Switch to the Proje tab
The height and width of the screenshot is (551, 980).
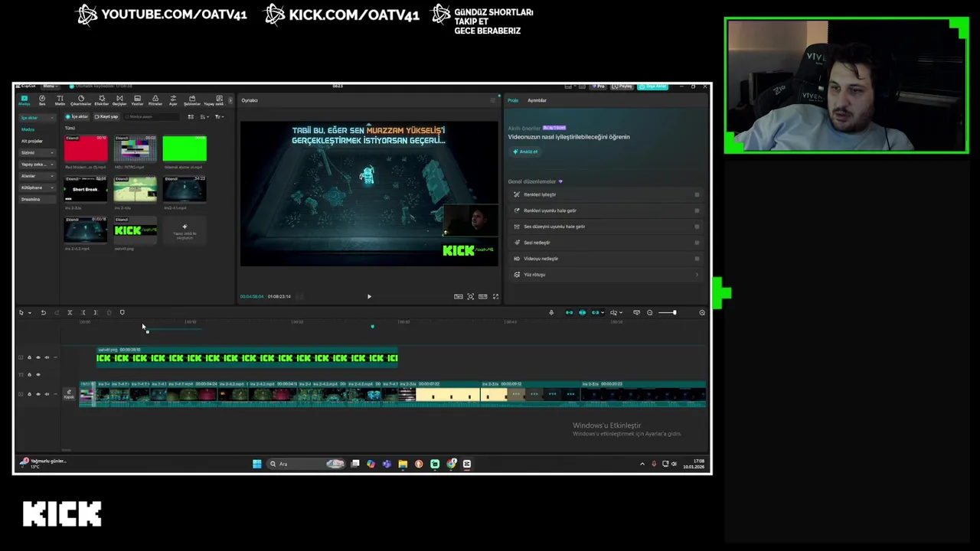(x=513, y=100)
